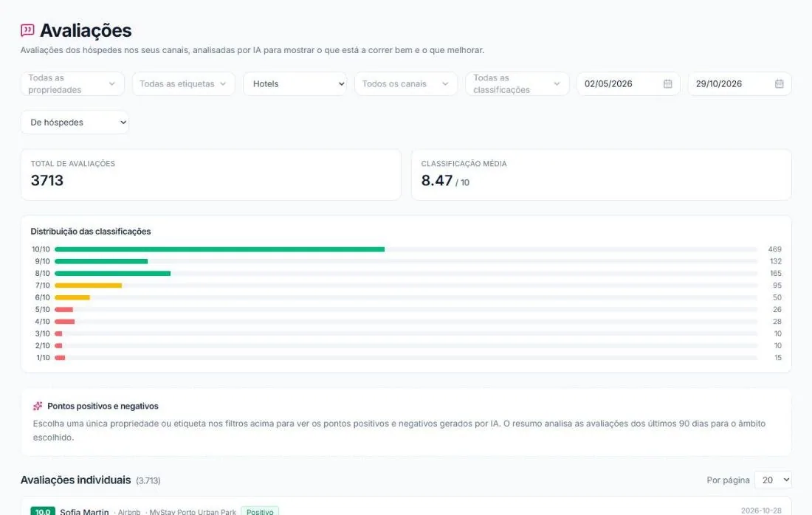Viewport: 812px width, 515px height.
Task: Click the Sofia Martin reviewer name
Action: click(x=84, y=512)
